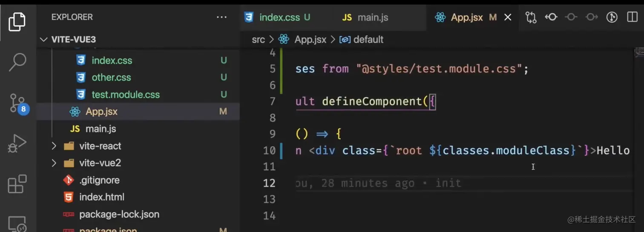Click the "@styles/test.module.css" import string

point(439,69)
